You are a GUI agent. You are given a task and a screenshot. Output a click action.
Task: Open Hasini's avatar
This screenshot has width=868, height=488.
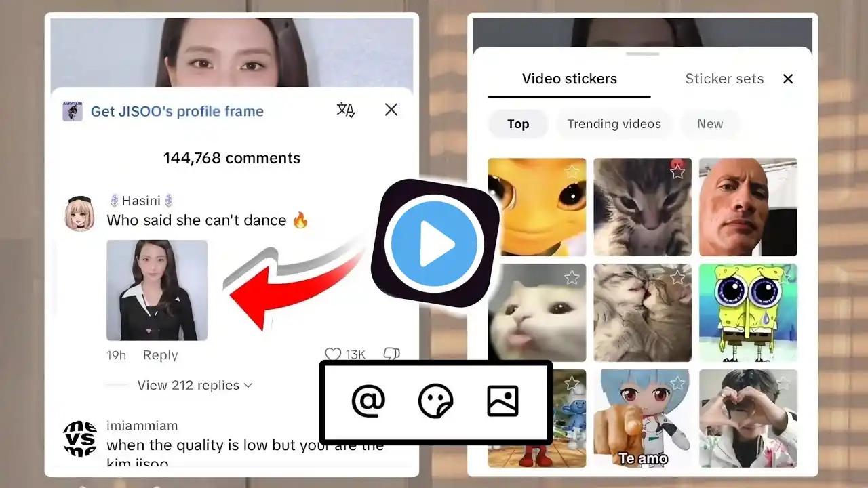point(79,213)
